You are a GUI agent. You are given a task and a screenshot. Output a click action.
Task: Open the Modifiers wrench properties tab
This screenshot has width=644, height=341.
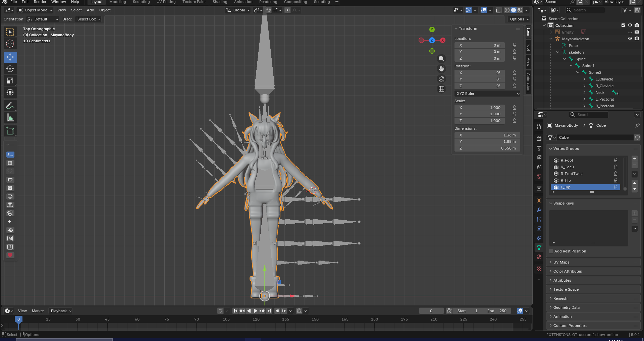click(x=539, y=210)
